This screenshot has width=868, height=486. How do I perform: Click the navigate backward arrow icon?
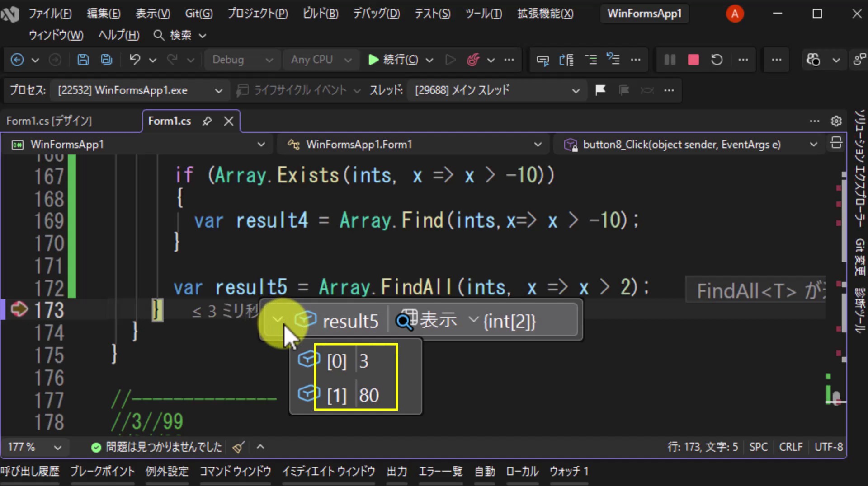[17, 60]
